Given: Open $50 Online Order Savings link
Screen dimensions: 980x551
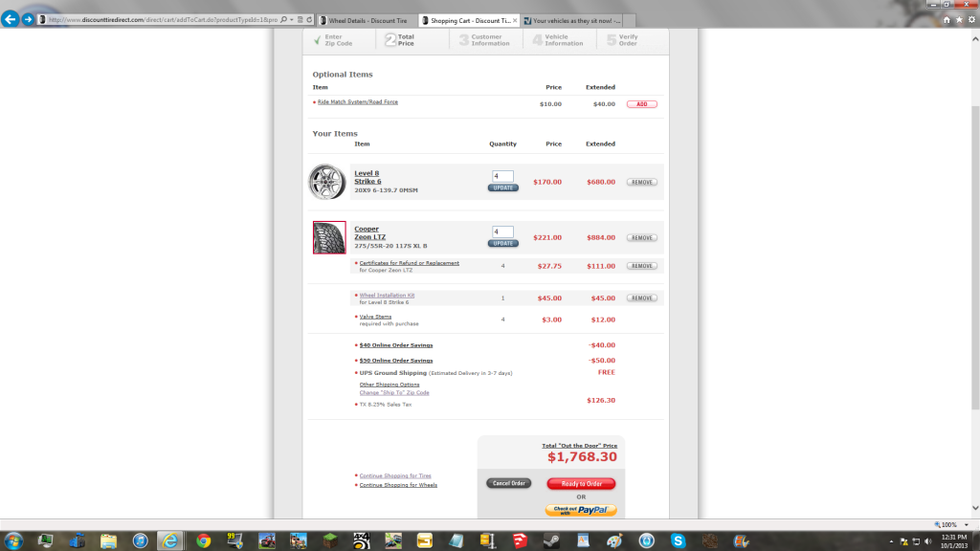Looking at the screenshot, I should (396, 361).
